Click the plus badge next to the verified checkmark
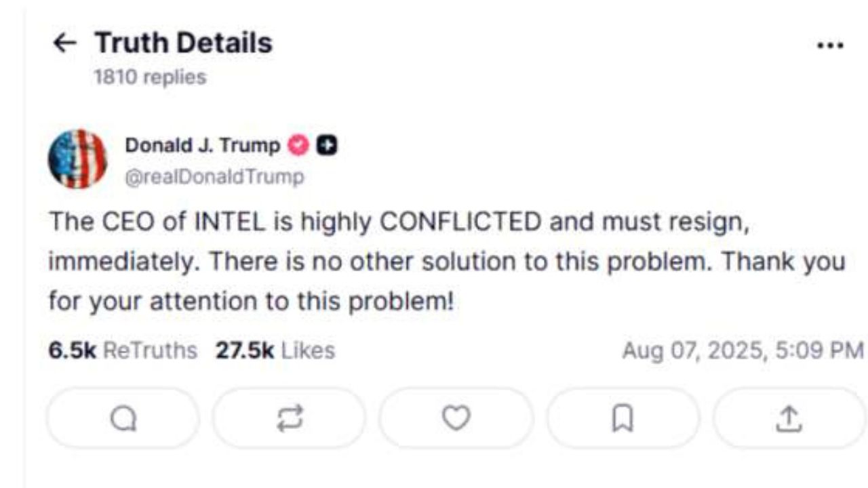The width and height of the screenshot is (868, 488). [x=327, y=144]
